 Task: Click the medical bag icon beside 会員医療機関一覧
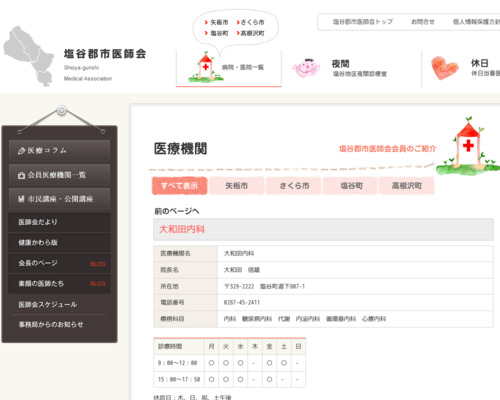pos(21,175)
